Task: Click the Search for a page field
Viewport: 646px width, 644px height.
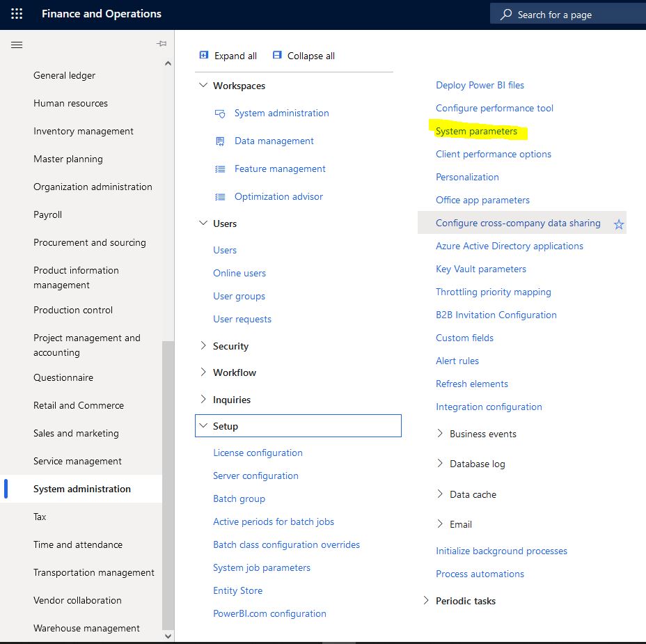Action: click(x=568, y=15)
